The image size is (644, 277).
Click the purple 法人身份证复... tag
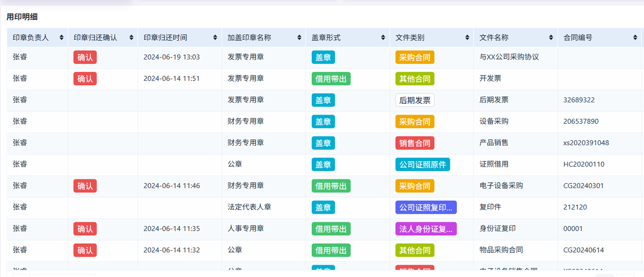click(x=426, y=229)
